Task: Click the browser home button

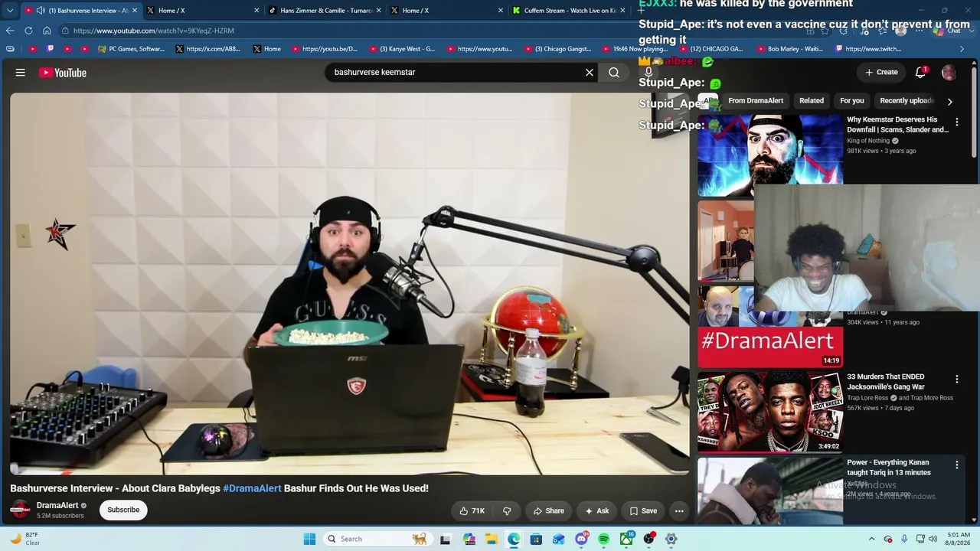Action: (47, 31)
